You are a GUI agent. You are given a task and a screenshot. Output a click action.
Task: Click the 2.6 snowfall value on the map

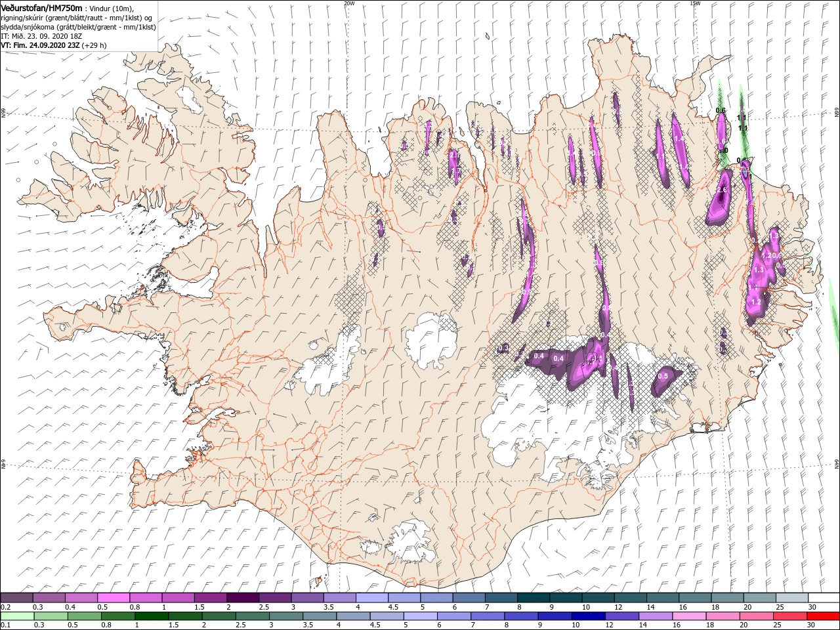tap(722, 190)
